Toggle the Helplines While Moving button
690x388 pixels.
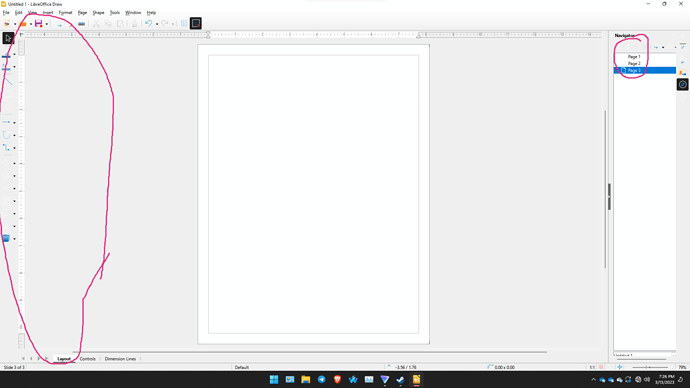[x=196, y=23]
